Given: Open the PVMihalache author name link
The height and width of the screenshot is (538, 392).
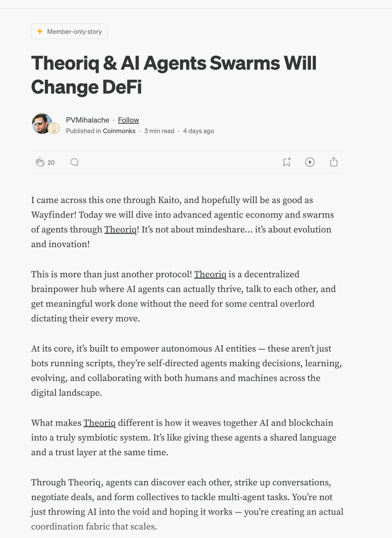Looking at the screenshot, I should (x=87, y=120).
